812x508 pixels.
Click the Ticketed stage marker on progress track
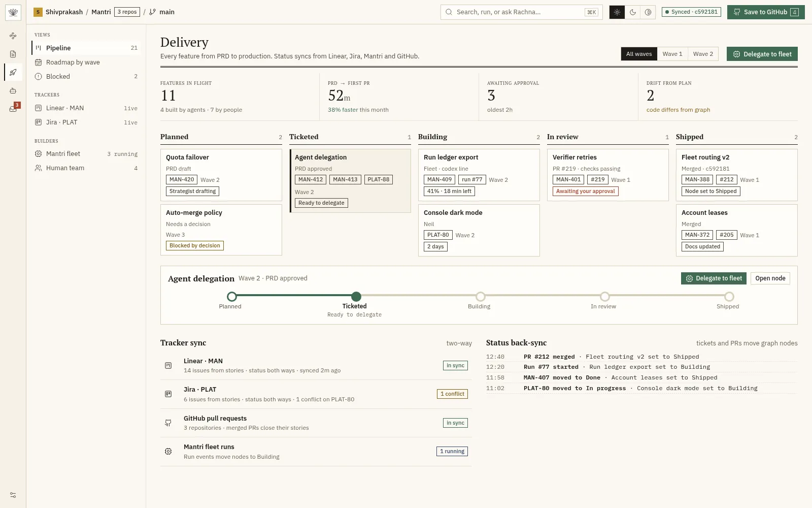[x=356, y=296]
